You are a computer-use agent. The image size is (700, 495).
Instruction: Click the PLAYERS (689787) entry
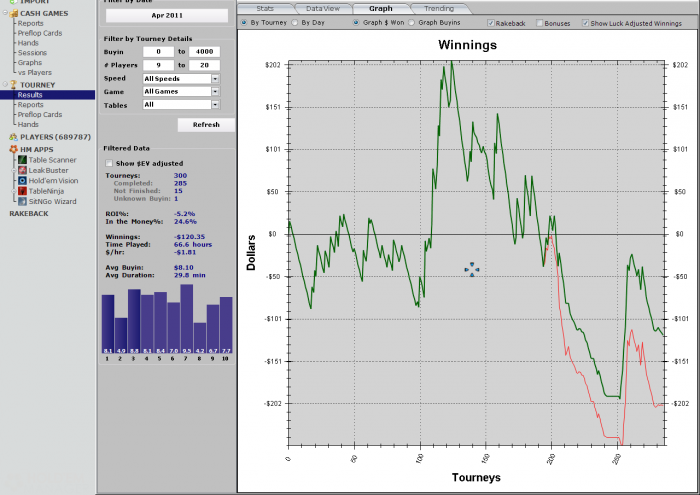tap(55, 137)
